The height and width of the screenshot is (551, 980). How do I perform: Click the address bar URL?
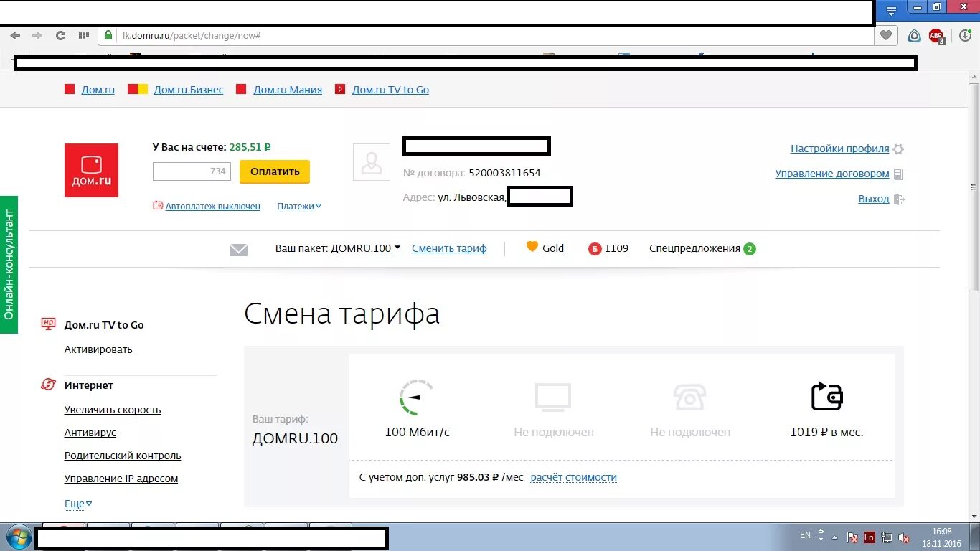coord(191,35)
